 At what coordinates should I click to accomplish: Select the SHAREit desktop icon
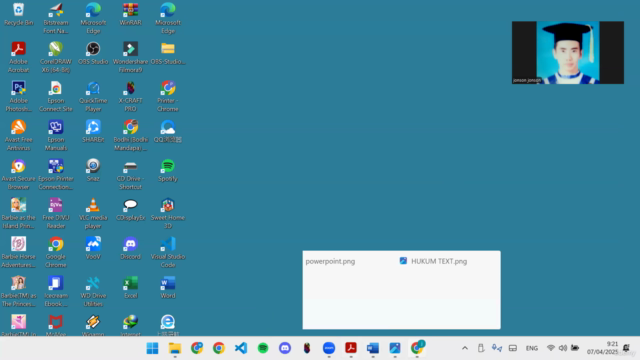tap(93, 131)
